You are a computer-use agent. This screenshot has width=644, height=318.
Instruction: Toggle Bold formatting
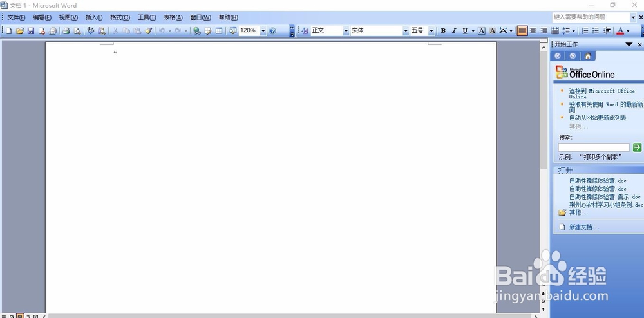tap(443, 31)
